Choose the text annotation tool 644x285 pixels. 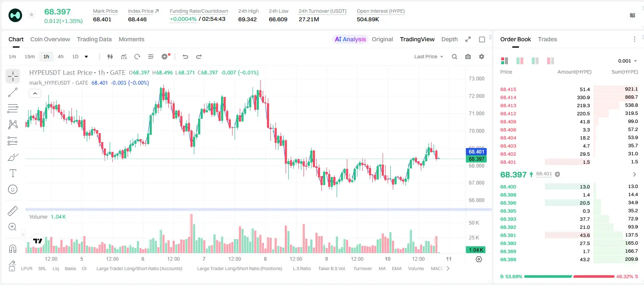13,173
